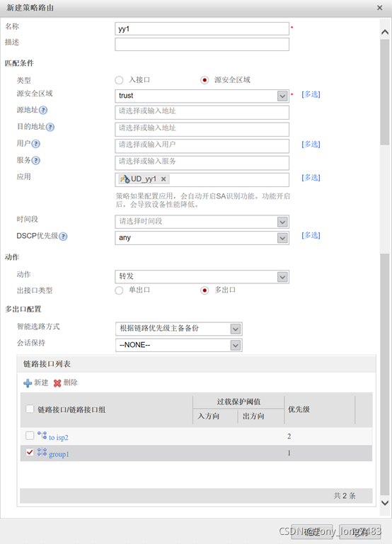Click 多选 link beside 源安全区域

click(x=311, y=94)
